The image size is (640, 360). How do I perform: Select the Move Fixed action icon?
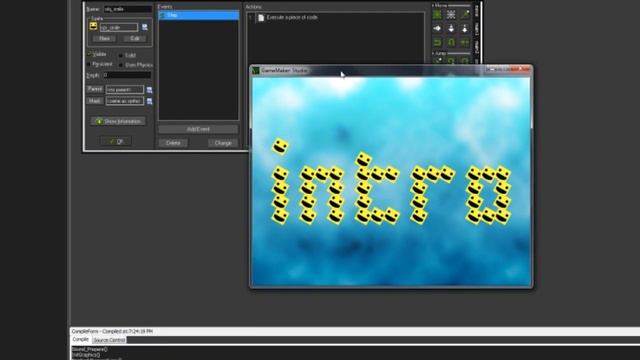pos(437,15)
